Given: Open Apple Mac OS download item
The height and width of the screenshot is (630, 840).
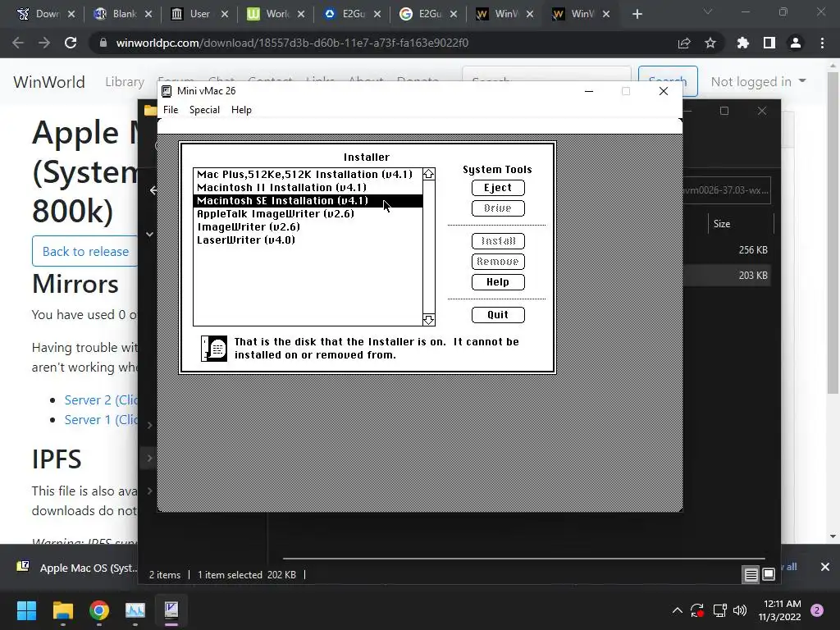Looking at the screenshot, I should click(76, 568).
